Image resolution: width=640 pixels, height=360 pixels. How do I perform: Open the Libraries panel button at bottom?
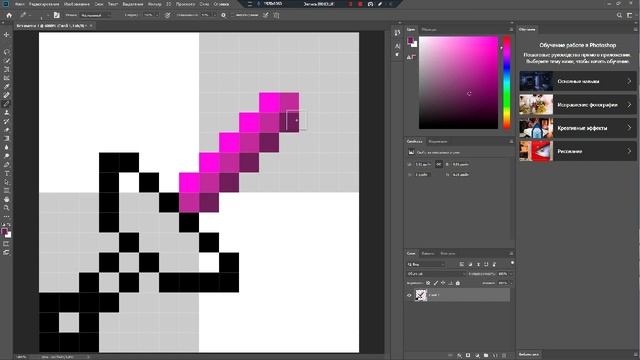point(529,354)
